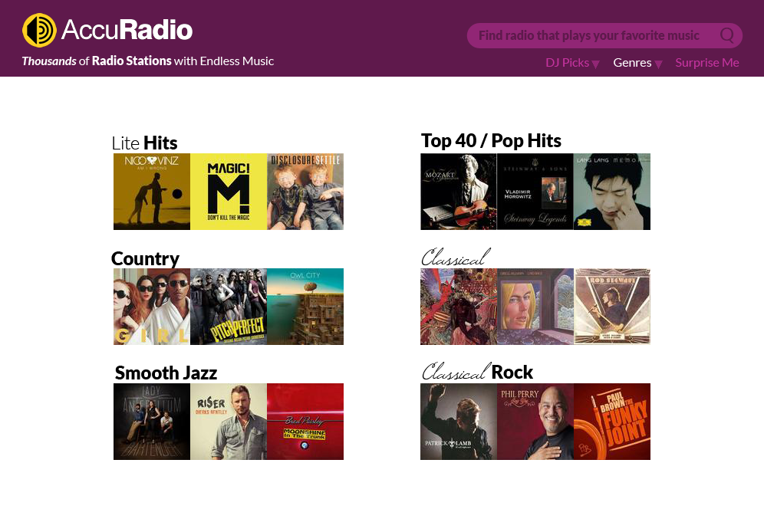Screen dimensions: 764x532
Task: Open the DJ Picks menu
Action: (567, 63)
